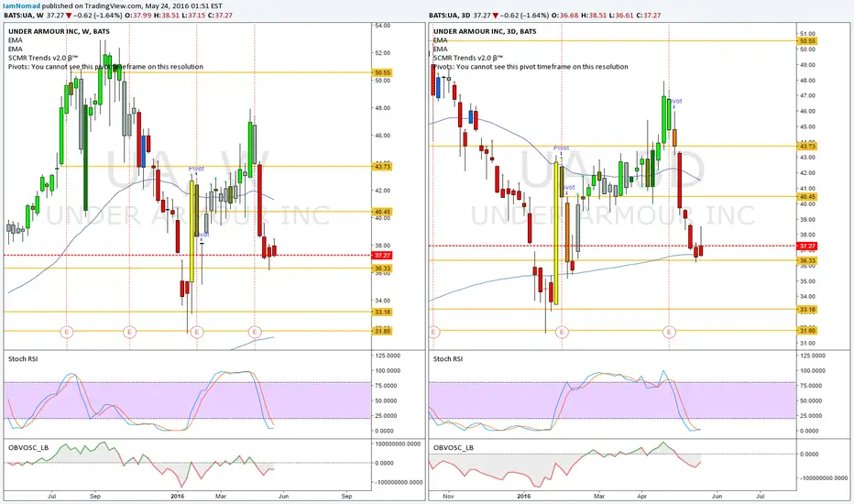Select the OBVOSC_LB label on 3D chart

coord(454,447)
